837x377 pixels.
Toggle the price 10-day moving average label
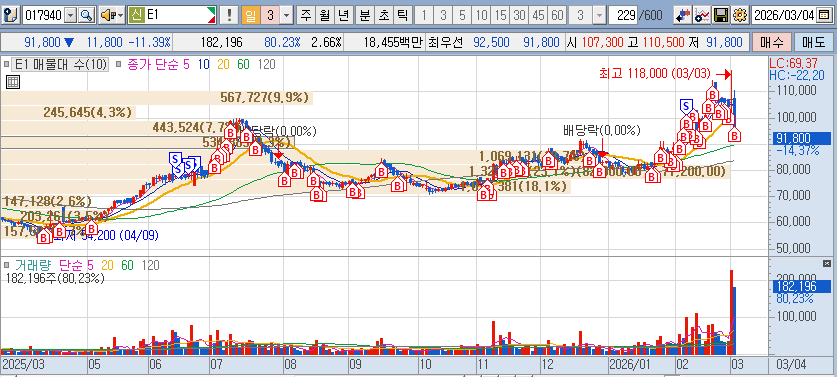203,65
